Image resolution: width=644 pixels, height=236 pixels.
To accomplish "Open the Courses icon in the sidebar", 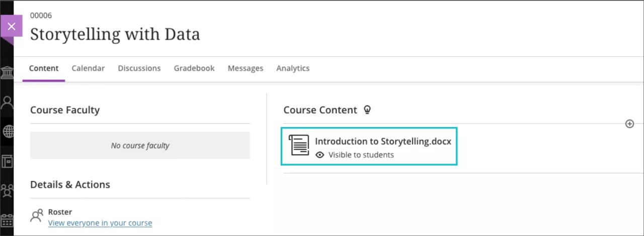I will (7, 161).
